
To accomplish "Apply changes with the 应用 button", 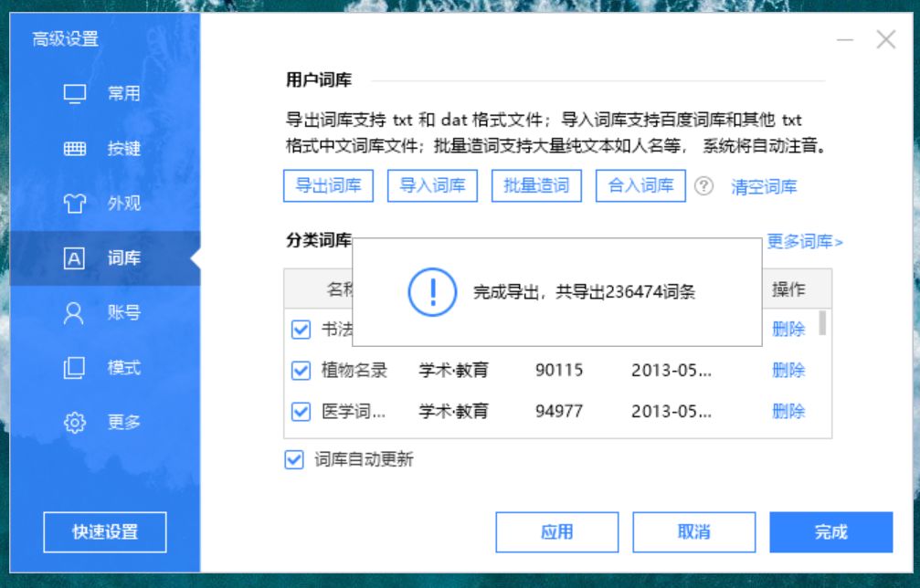I will click(x=556, y=532).
